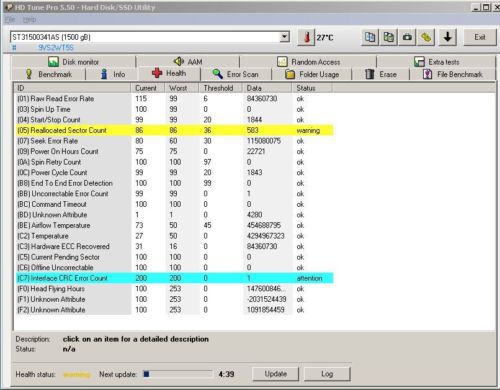Select the Uncorrectable Error Count row

click(x=175, y=194)
